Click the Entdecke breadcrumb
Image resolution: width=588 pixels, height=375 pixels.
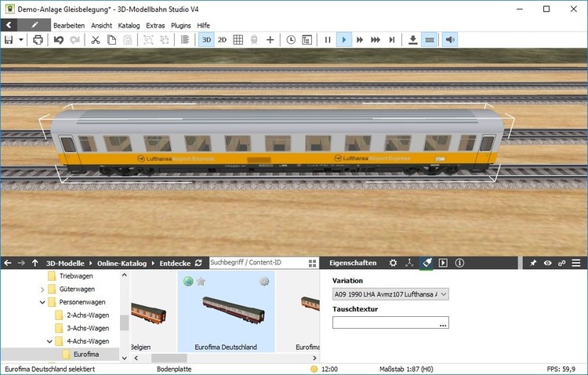pyautogui.click(x=175, y=263)
